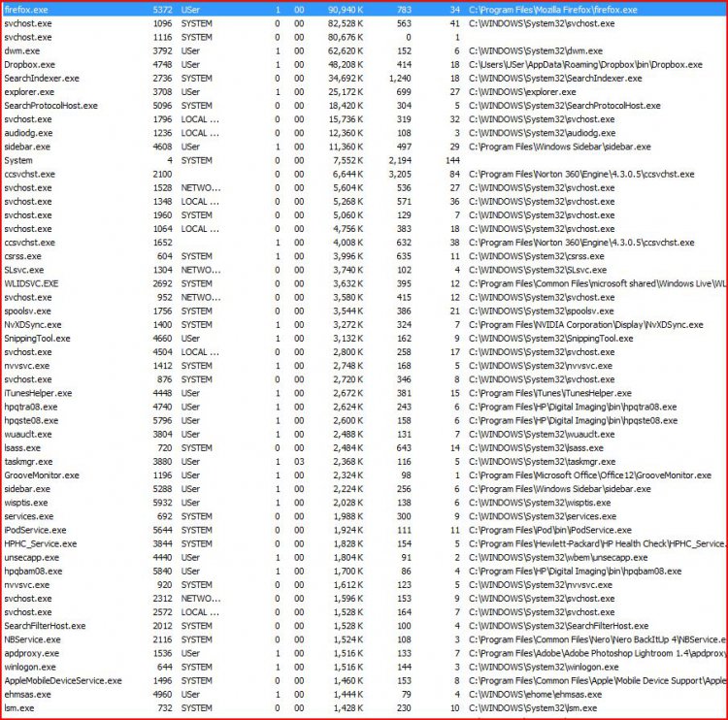Click PID 4608 of the sidebar.exe row

[x=162, y=147]
